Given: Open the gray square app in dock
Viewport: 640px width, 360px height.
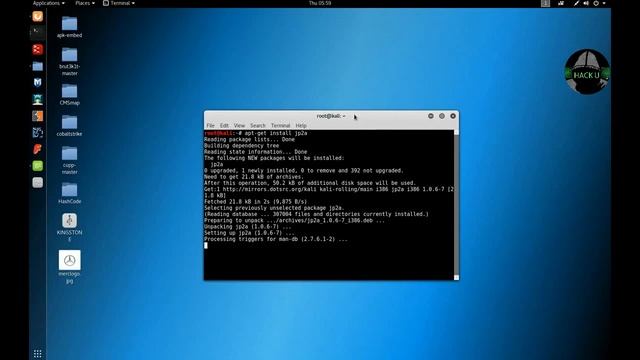Looking at the screenshot, I should point(38,182).
